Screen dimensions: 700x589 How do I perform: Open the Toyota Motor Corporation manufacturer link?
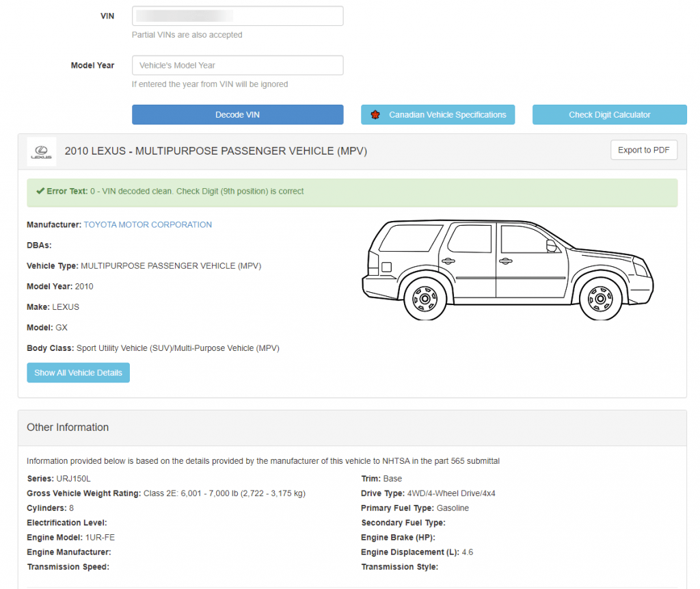(148, 225)
